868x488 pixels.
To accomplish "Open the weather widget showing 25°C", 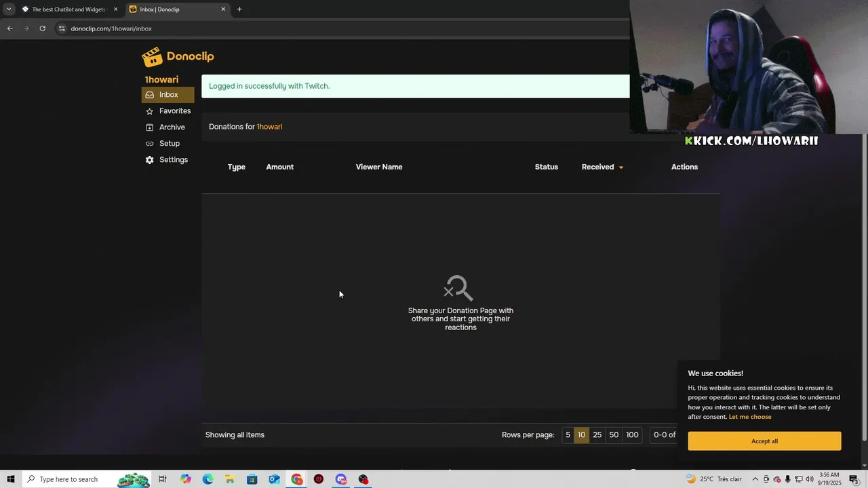I will [713, 479].
